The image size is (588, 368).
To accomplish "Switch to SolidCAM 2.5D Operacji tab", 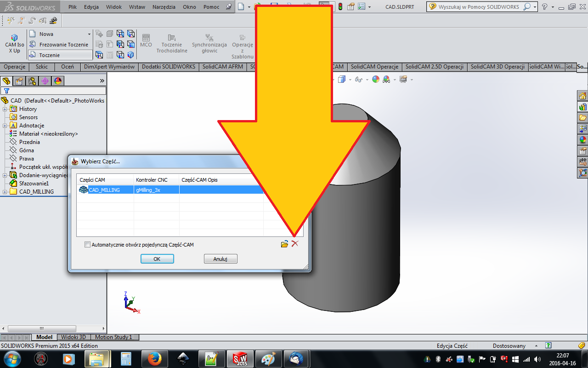I will pos(434,67).
